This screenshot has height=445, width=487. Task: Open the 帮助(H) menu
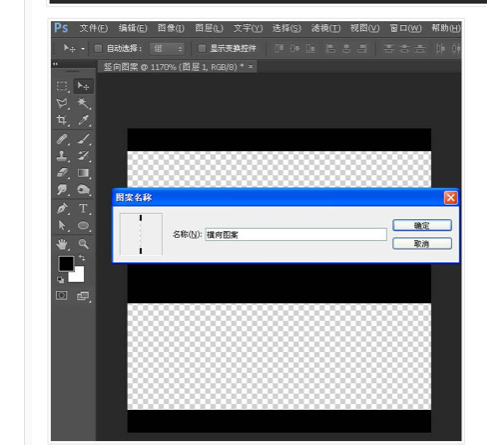(x=446, y=28)
